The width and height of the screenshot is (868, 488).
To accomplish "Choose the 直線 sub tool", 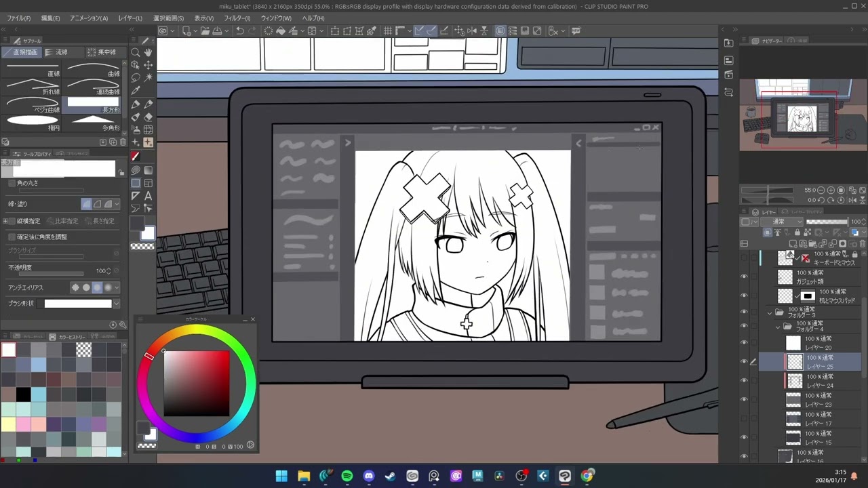I will coord(33,69).
